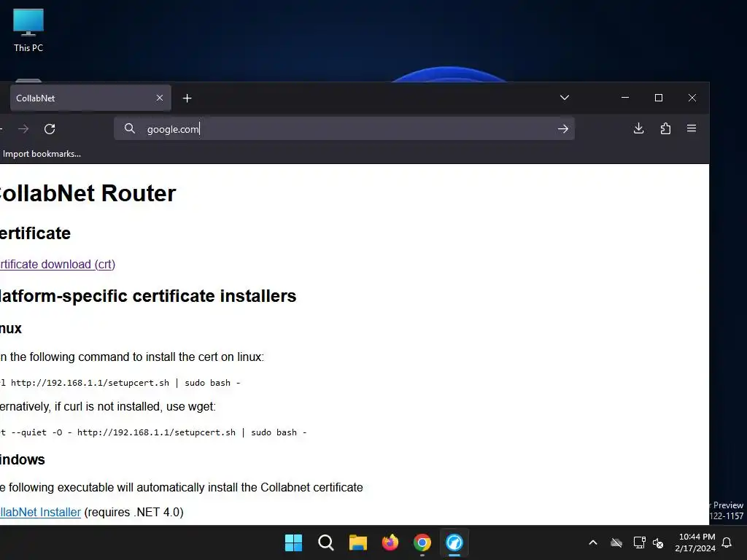
Task: Launch Google Chrome from the taskbar
Action: (x=422, y=542)
